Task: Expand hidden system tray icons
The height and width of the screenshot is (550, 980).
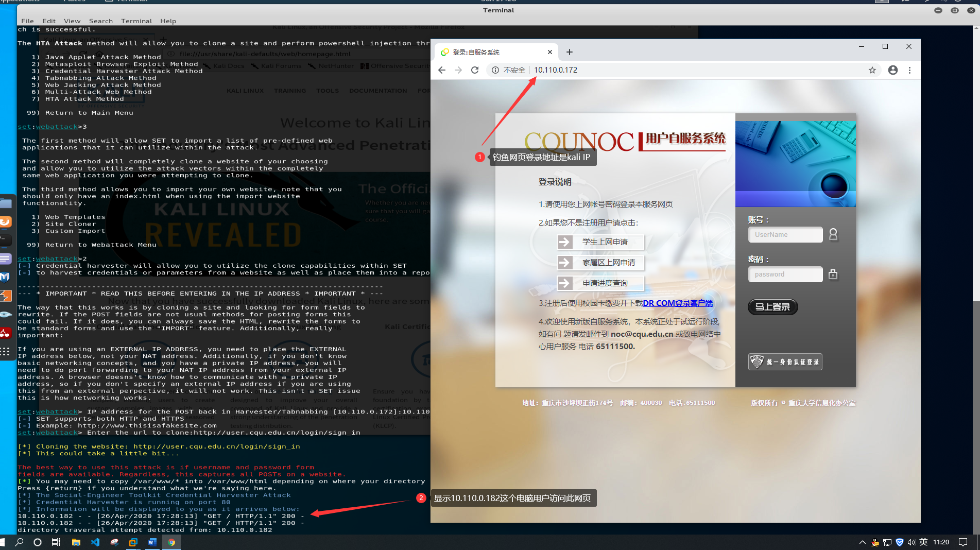Action: [x=863, y=542]
